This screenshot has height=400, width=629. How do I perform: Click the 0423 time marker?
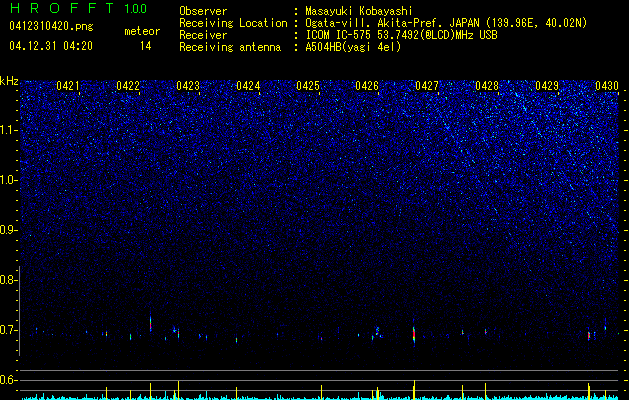click(188, 86)
